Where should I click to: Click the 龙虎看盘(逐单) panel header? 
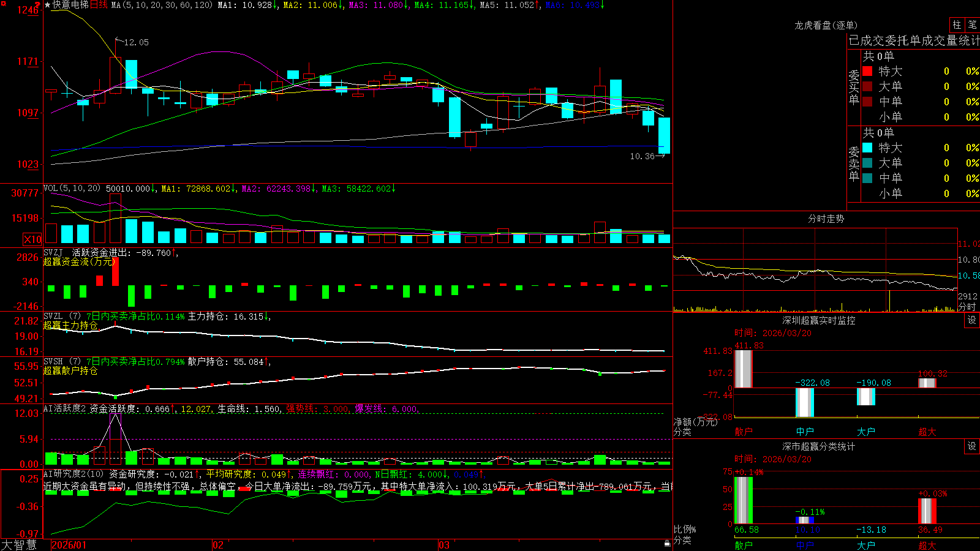826,25
